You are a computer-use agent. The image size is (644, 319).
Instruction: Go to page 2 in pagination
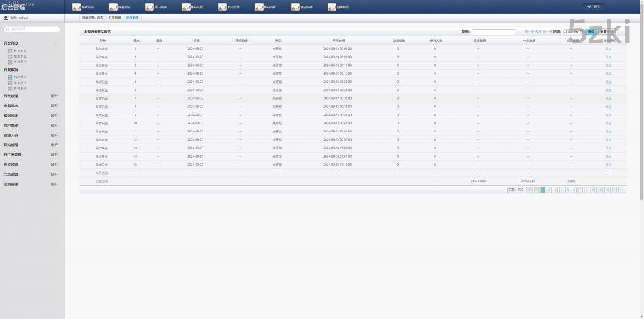549,189
